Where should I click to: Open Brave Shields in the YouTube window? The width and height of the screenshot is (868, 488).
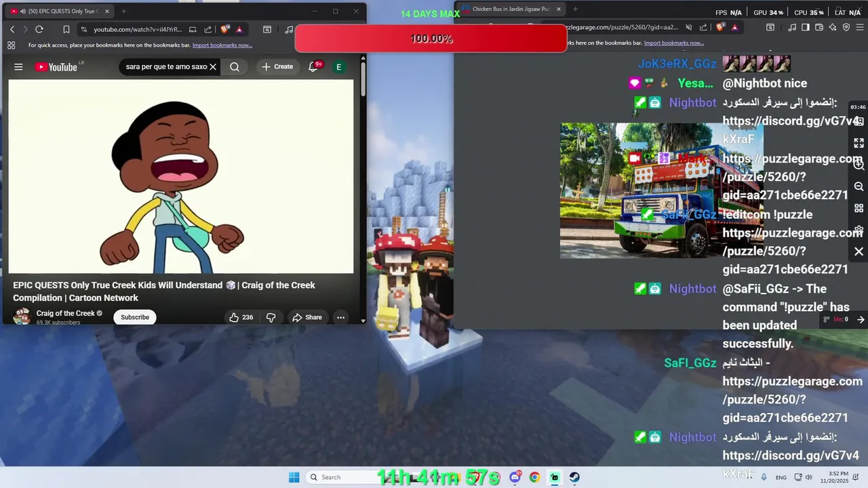(x=225, y=29)
